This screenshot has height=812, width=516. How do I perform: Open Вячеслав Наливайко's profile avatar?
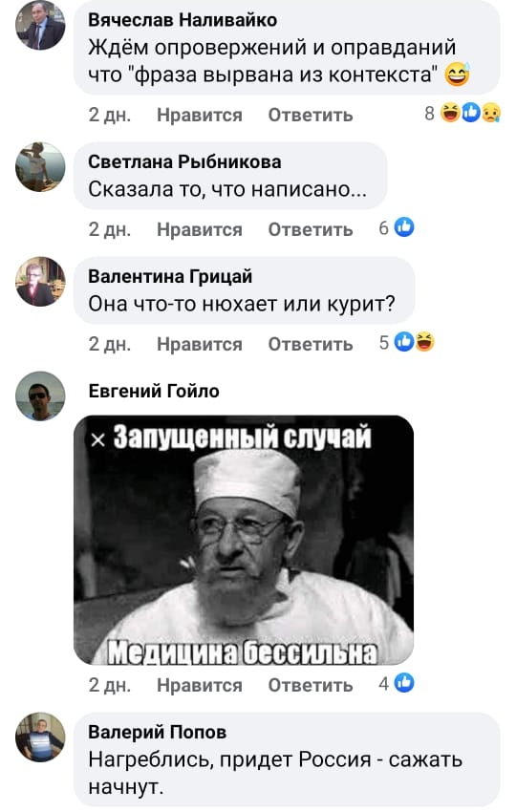pyautogui.click(x=40, y=26)
